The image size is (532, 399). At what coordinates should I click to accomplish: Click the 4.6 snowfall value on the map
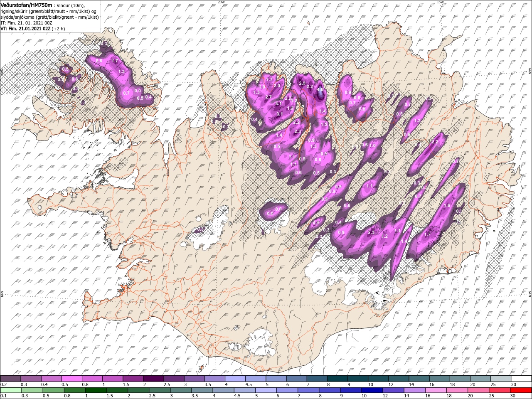click(x=320, y=89)
